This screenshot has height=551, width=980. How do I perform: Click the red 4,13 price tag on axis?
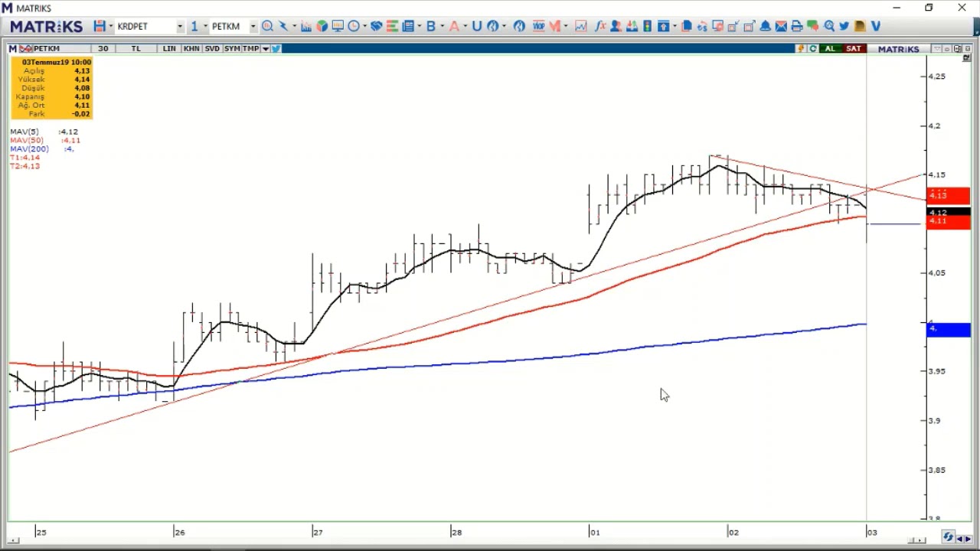[949, 196]
